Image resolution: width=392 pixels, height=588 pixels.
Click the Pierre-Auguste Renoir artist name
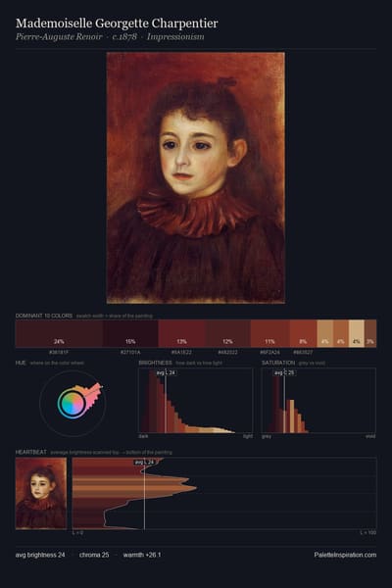(x=59, y=37)
